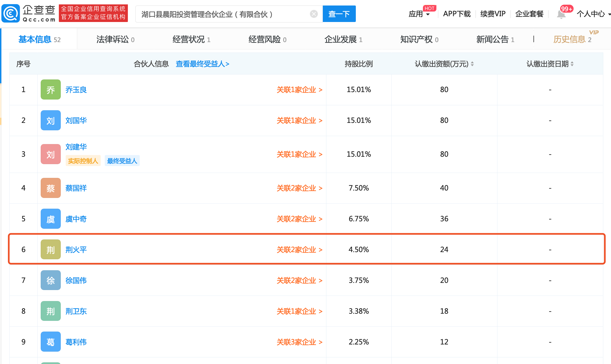
Task: Click the Qcc logo icon
Action: [x=10, y=13]
